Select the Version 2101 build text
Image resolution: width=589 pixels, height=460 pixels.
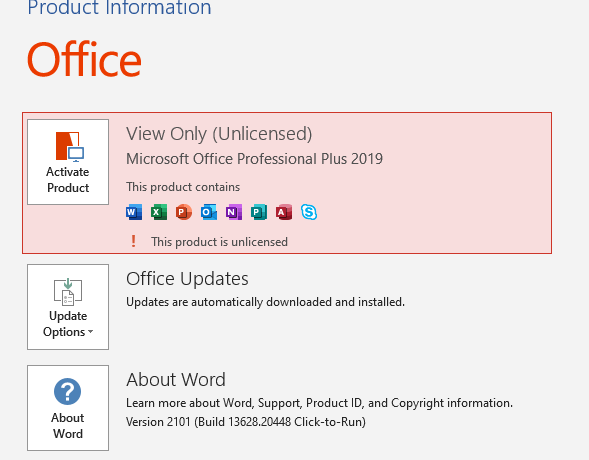point(246,422)
